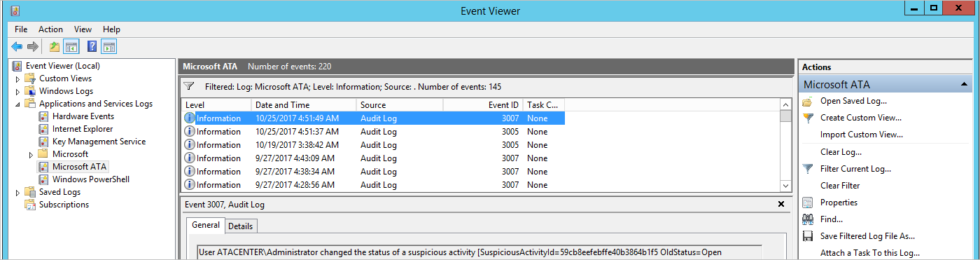
Task: Expand the Custom Views tree node
Action: [18, 78]
